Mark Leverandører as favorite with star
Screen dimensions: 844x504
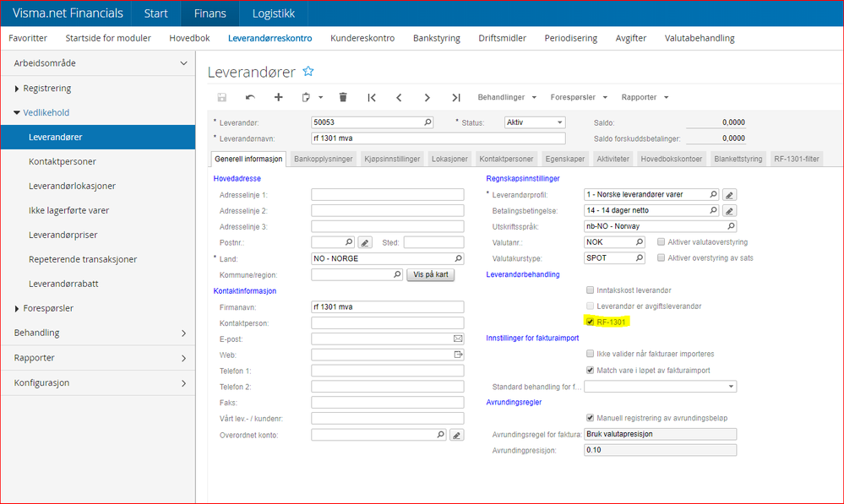click(308, 72)
